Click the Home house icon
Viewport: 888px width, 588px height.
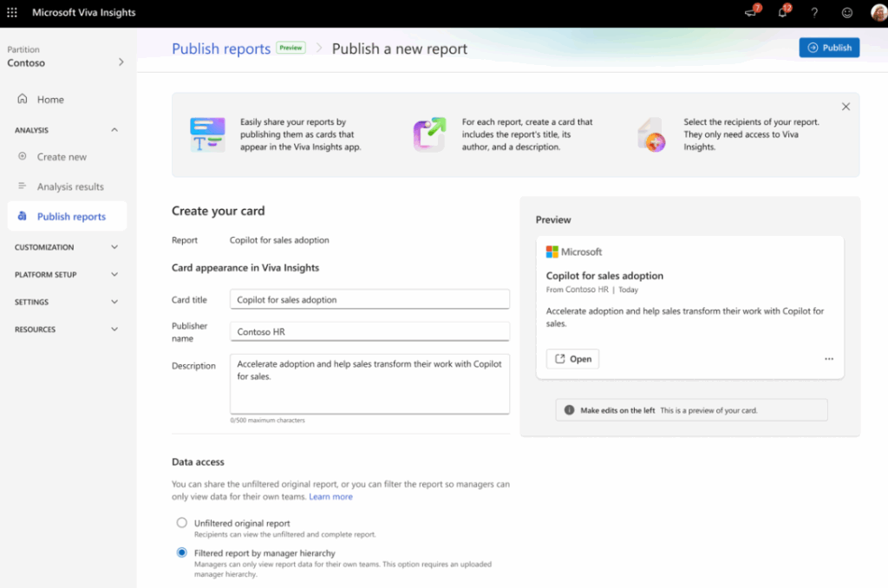[x=22, y=99]
